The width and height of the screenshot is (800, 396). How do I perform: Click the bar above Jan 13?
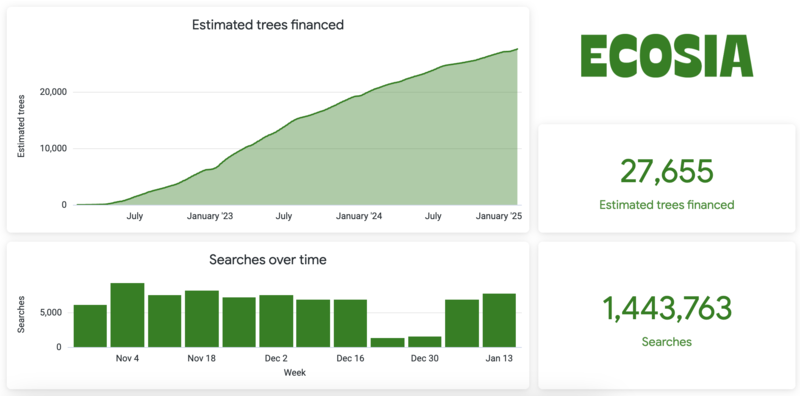tap(499, 320)
